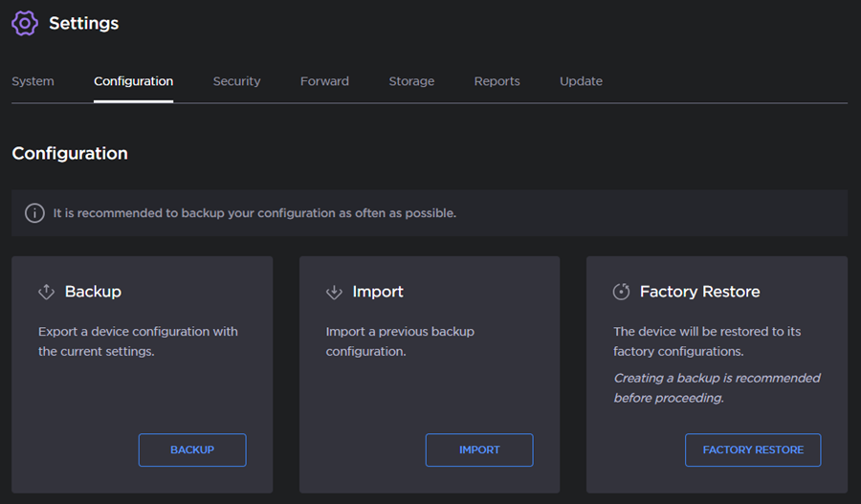Click the Import download arrow icon

[x=334, y=293]
